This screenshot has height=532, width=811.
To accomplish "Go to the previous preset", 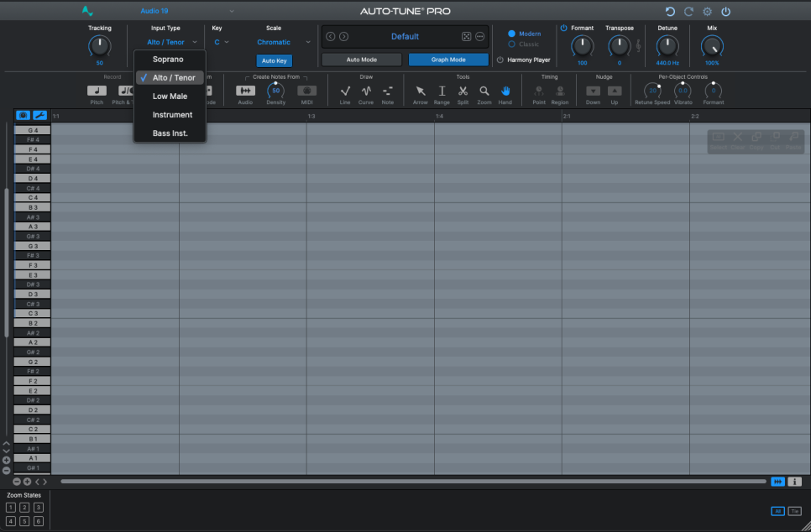I will [x=331, y=37].
